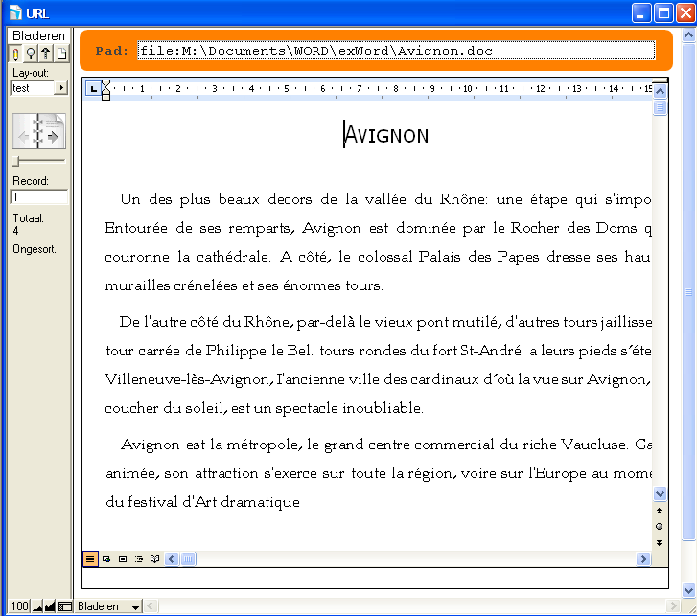697x616 pixels.
Task: Click text 'murailles crénelées et ses énormes tours.'
Action: coord(244,285)
